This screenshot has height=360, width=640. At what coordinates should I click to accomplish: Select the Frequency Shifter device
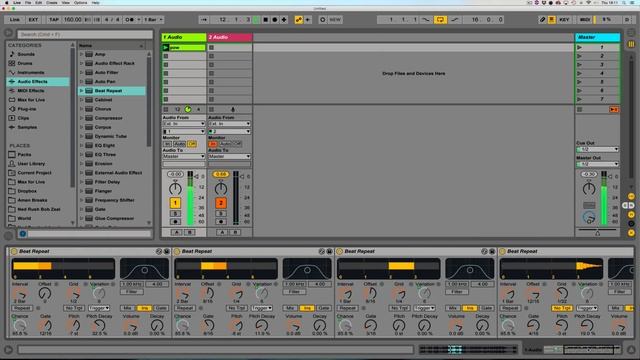[x=114, y=200]
